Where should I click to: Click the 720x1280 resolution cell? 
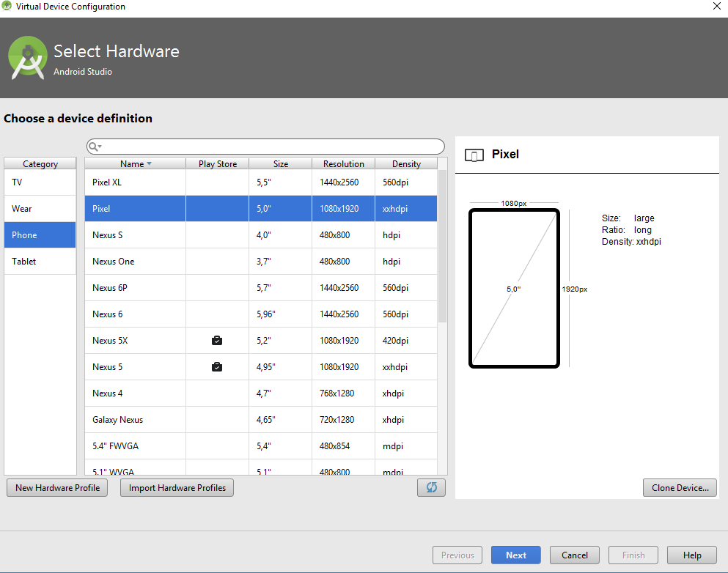pos(344,419)
